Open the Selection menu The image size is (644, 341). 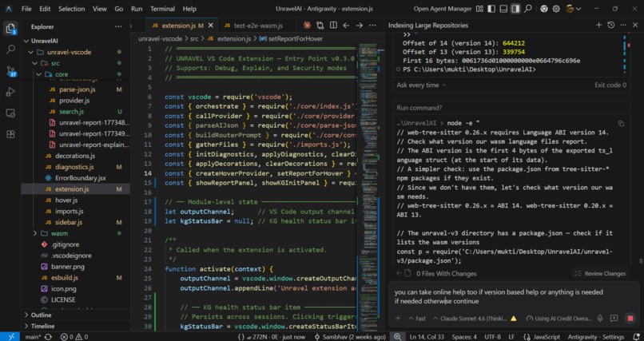click(x=70, y=9)
